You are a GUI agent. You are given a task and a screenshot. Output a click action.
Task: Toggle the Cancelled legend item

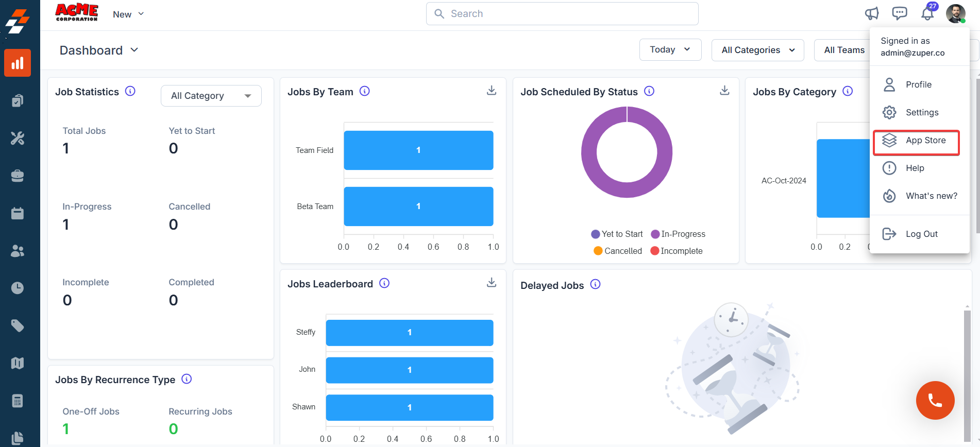pos(618,251)
